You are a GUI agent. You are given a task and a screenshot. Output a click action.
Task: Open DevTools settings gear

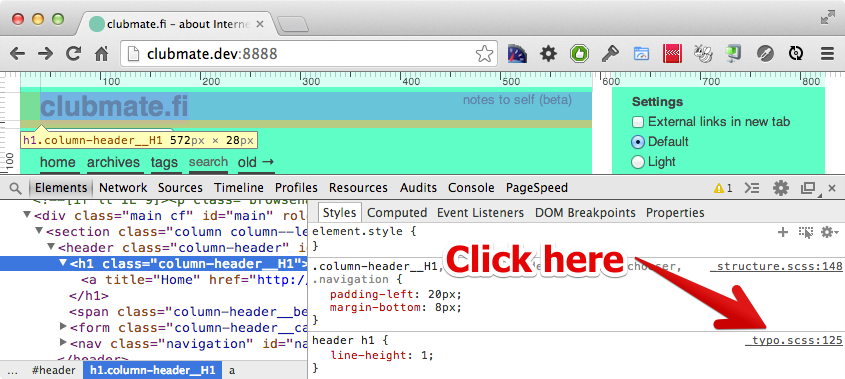pyautogui.click(x=780, y=188)
